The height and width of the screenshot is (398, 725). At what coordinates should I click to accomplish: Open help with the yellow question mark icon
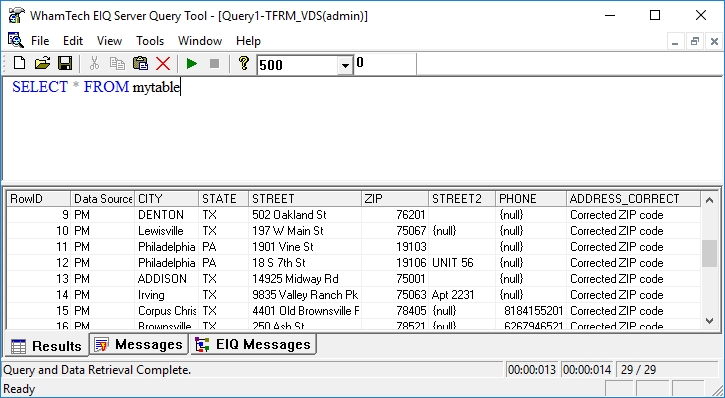[244, 63]
